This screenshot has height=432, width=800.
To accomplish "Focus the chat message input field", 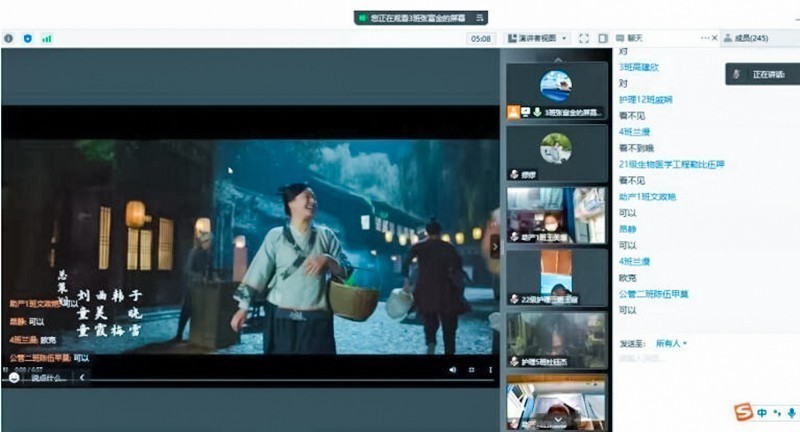I will (x=704, y=359).
